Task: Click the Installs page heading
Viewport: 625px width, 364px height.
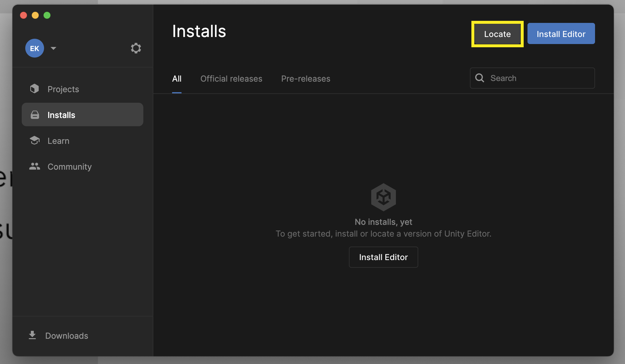Action: point(199,31)
